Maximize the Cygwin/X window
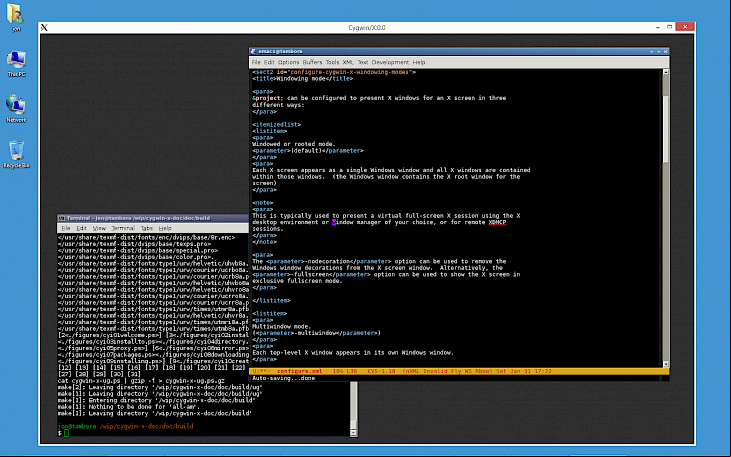 point(669,27)
